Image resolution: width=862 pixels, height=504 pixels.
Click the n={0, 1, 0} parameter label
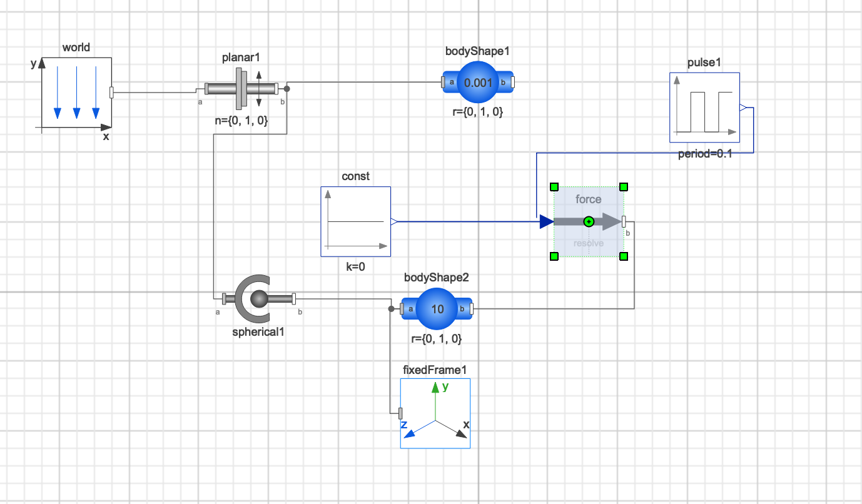click(241, 121)
